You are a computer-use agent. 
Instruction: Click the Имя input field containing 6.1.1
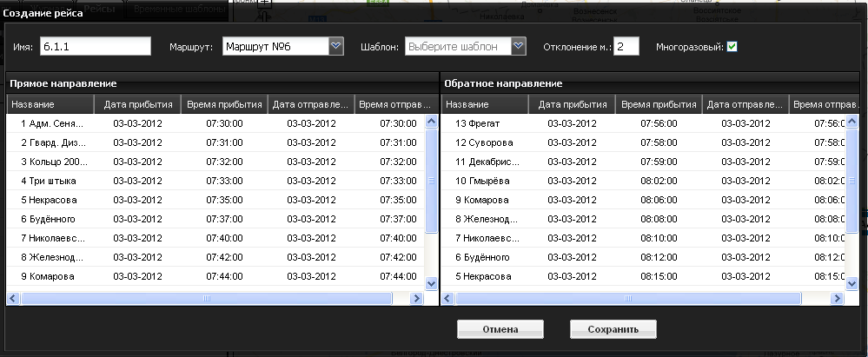(x=95, y=47)
